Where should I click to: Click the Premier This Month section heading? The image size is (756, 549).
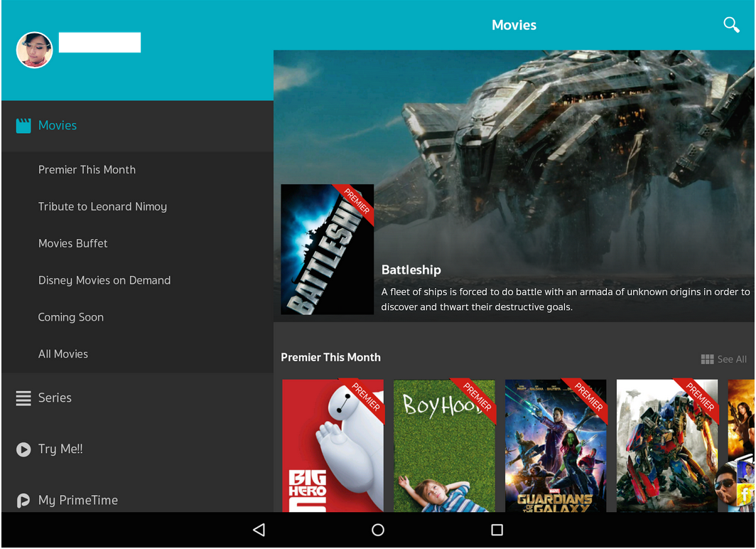click(331, 358)
